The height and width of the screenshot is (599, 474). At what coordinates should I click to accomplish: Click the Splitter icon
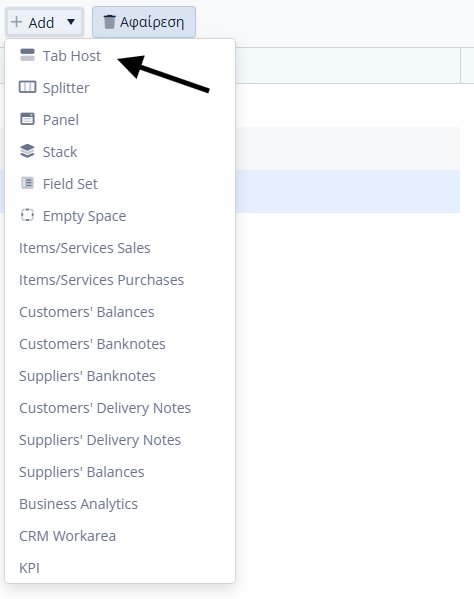point(27,87)
